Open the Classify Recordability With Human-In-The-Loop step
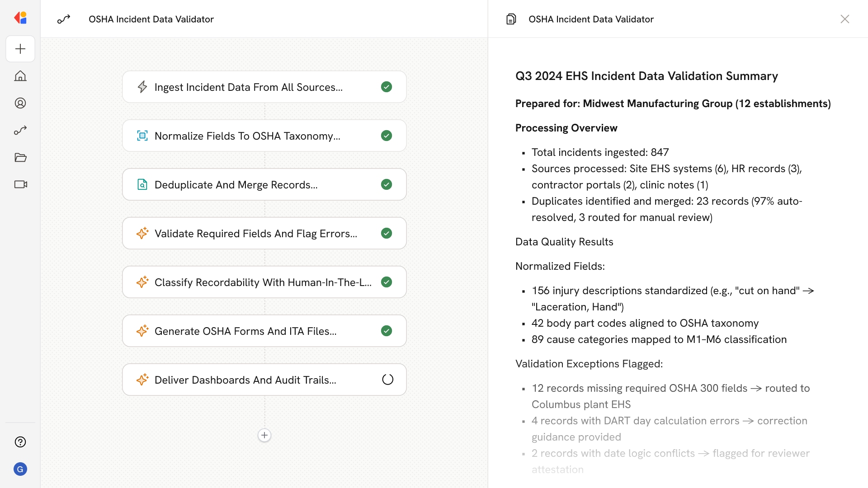 262,282
